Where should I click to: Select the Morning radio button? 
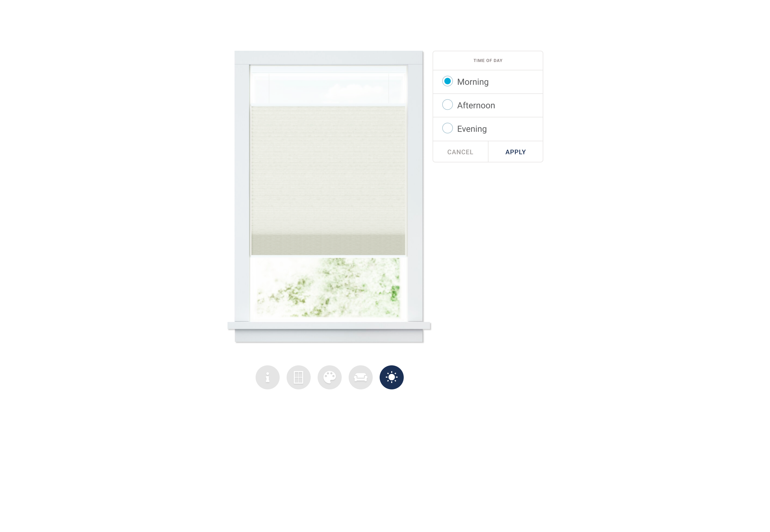[x=447, y=82]
